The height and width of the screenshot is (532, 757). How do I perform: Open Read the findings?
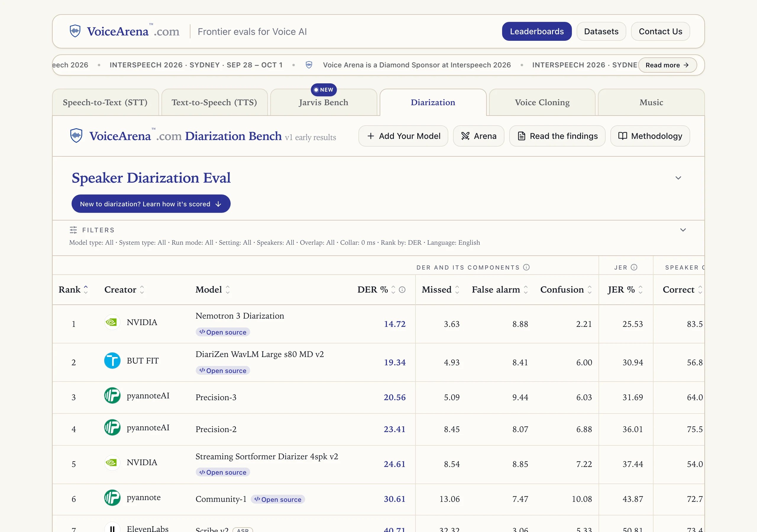(557, 136)
